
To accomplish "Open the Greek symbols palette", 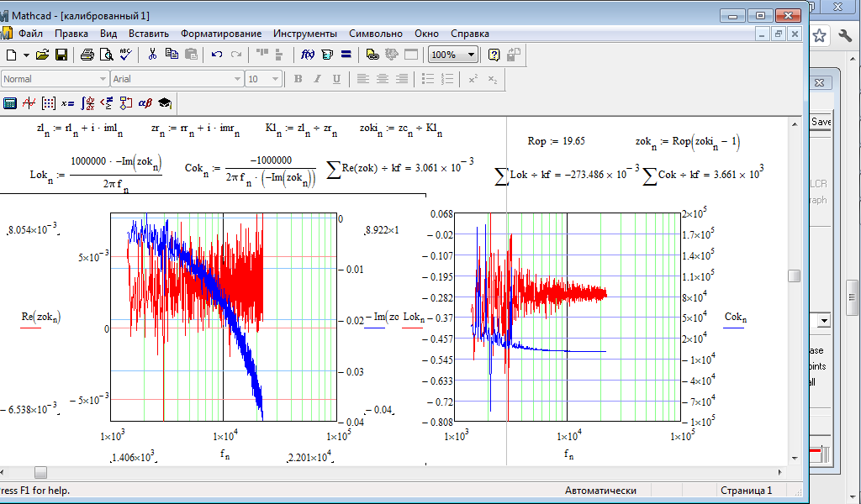I will (x=145, y=103).
